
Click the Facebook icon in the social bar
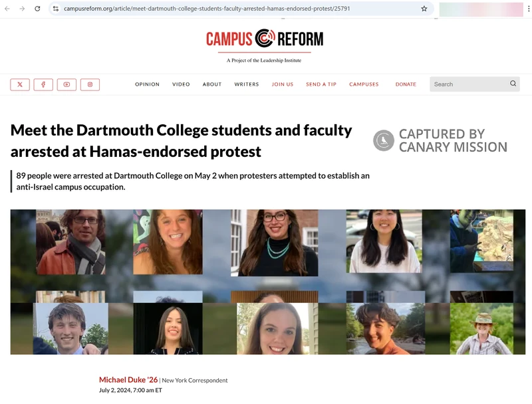pyautogui.click(x=43, y=84)
